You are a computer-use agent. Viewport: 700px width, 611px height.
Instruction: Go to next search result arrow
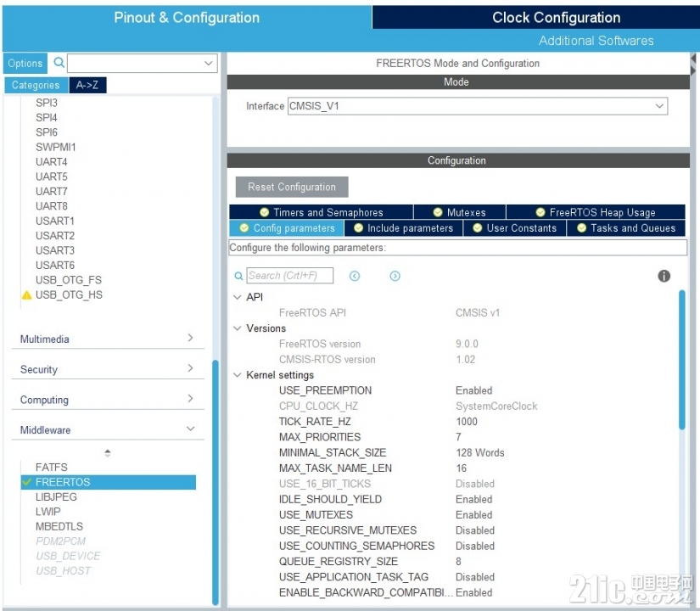[x=395, y=276]
